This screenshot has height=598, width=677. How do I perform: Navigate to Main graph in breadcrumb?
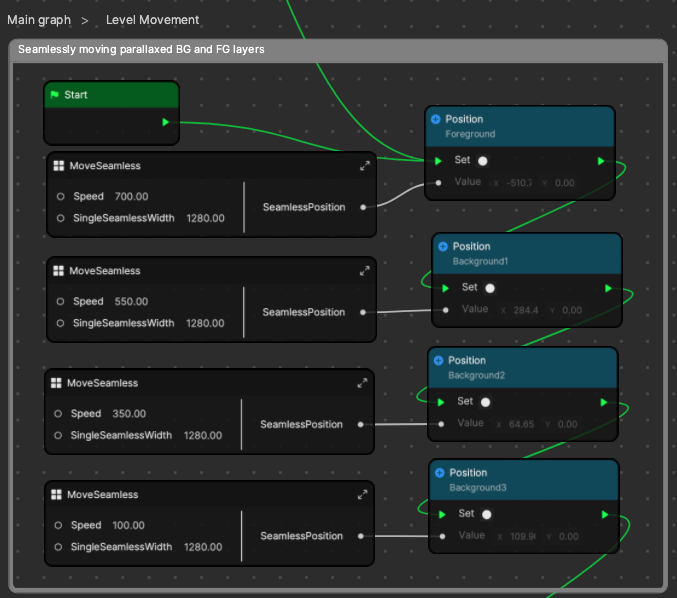40,20
